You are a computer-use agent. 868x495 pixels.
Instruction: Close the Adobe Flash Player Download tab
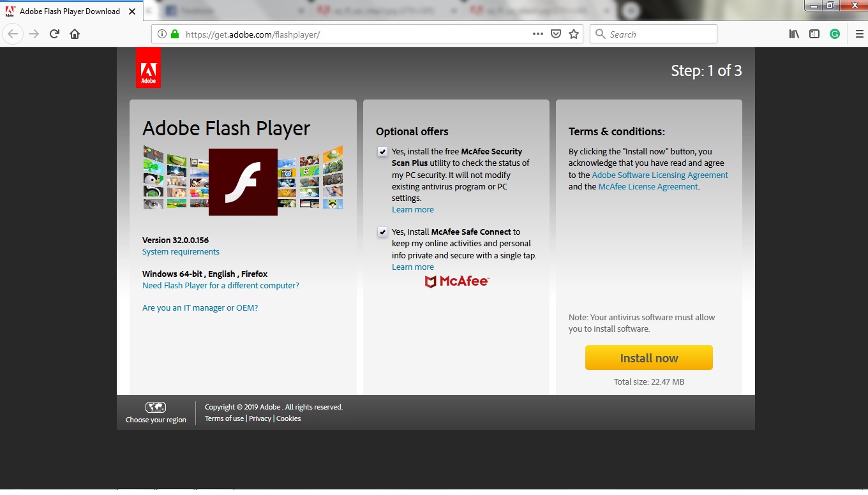pos(133,11)
